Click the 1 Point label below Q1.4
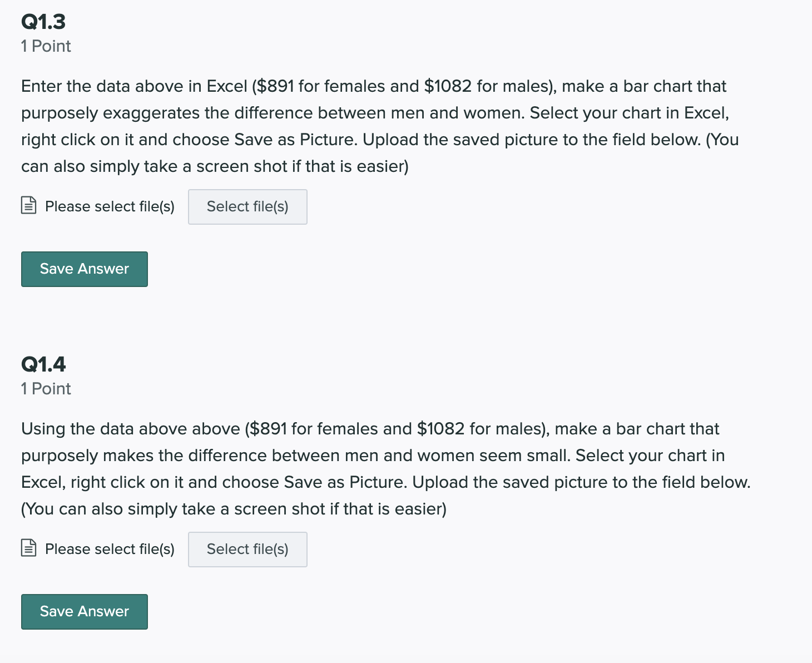The image size is (812, 663). coord(46,389)
